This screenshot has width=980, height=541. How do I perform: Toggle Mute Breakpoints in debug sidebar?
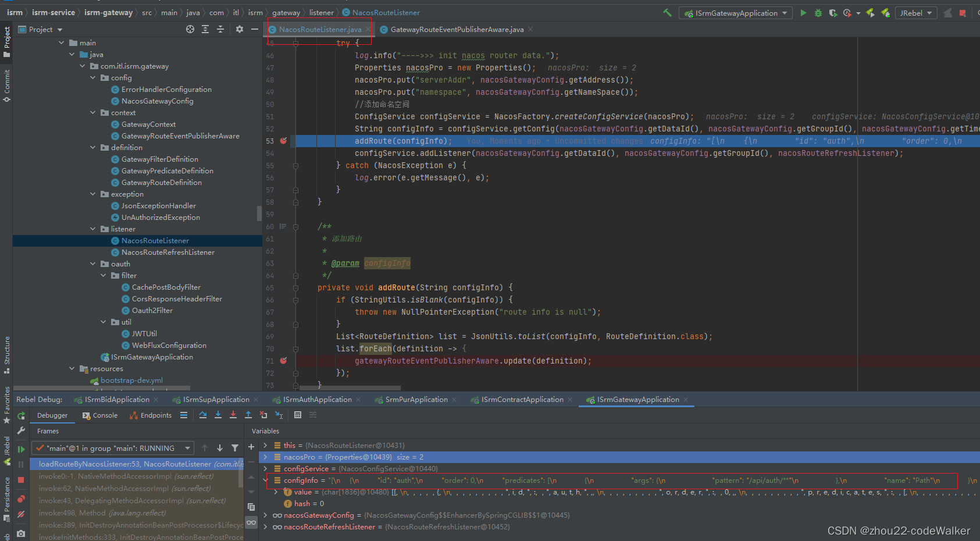21,514
